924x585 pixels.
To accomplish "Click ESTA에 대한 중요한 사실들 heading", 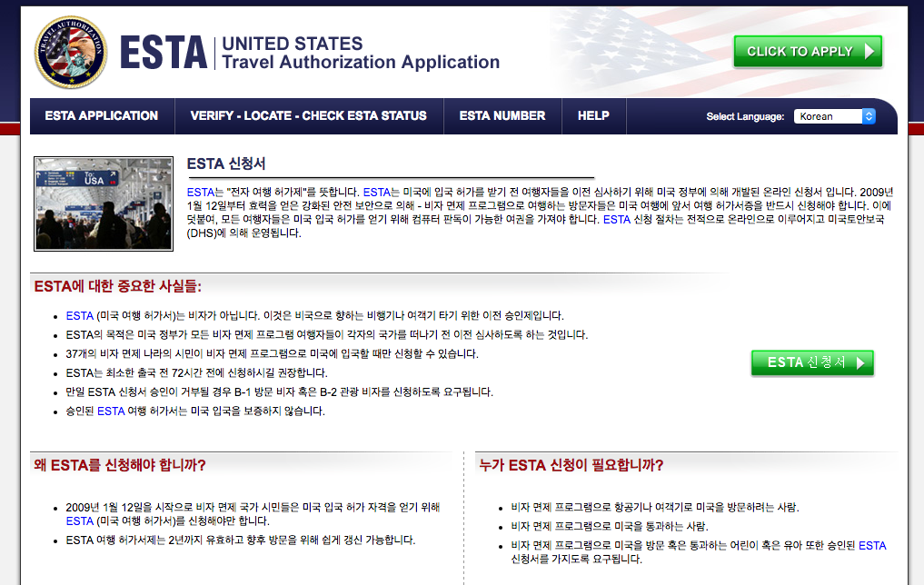I will click(118, 286).
